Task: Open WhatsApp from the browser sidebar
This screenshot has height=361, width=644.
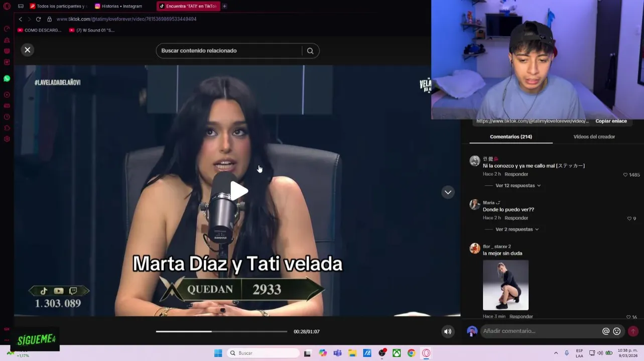Action: tap(7, 78)
